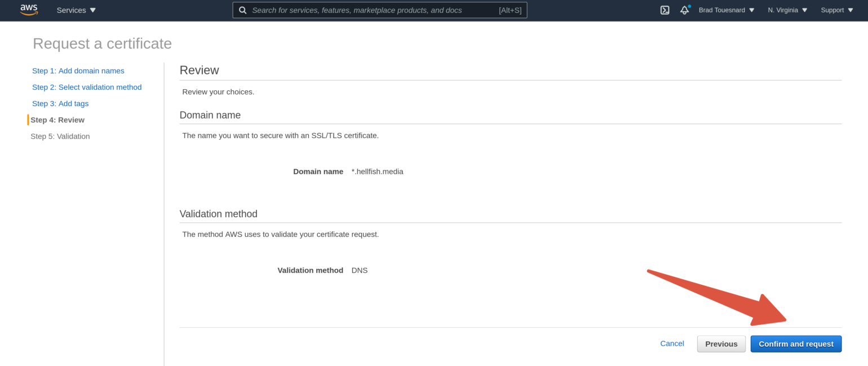The height and width of the screenshot is (366, 868).
Task: Click the search magnifier icon
Action: click(242, 10)
